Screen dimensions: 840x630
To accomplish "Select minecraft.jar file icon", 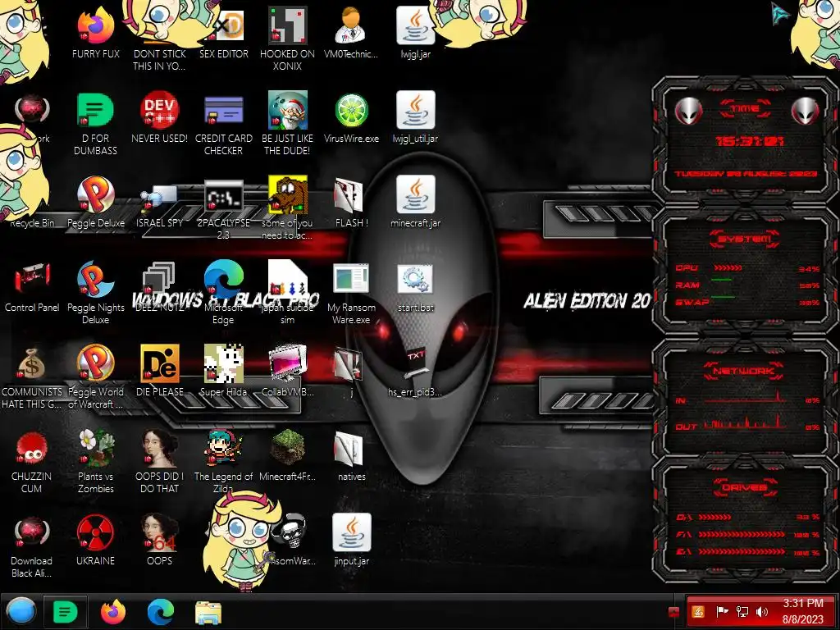I will (415, 195).
